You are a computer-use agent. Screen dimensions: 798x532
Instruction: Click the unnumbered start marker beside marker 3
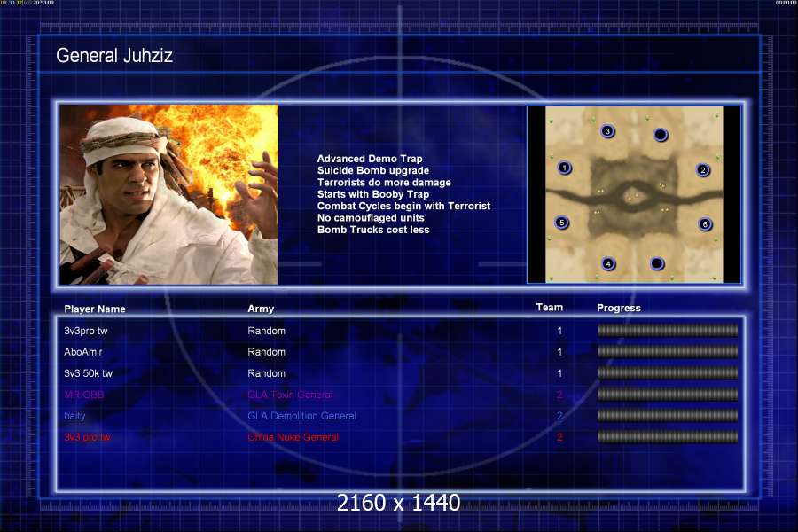coord(660,135)
